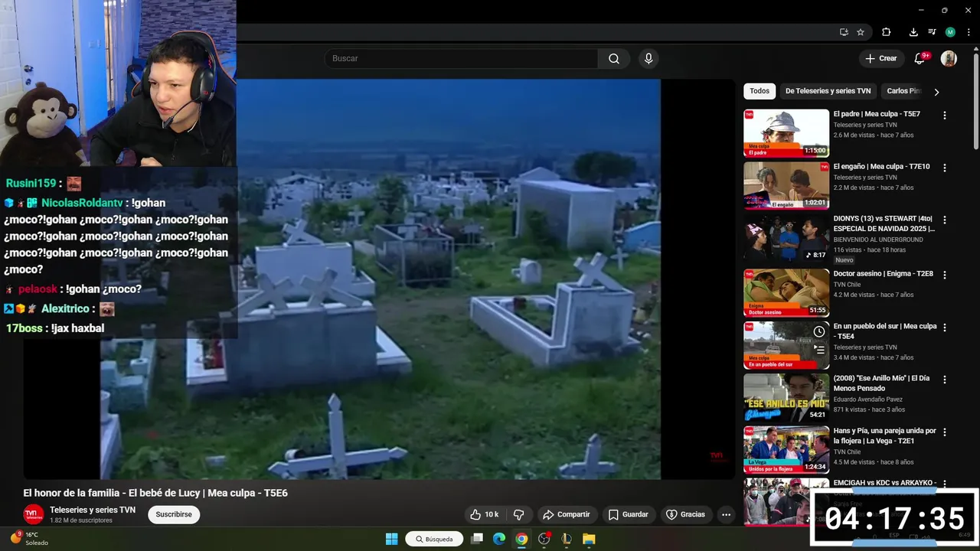Click the YouTube search magnifier button

[x=614, y=58]
